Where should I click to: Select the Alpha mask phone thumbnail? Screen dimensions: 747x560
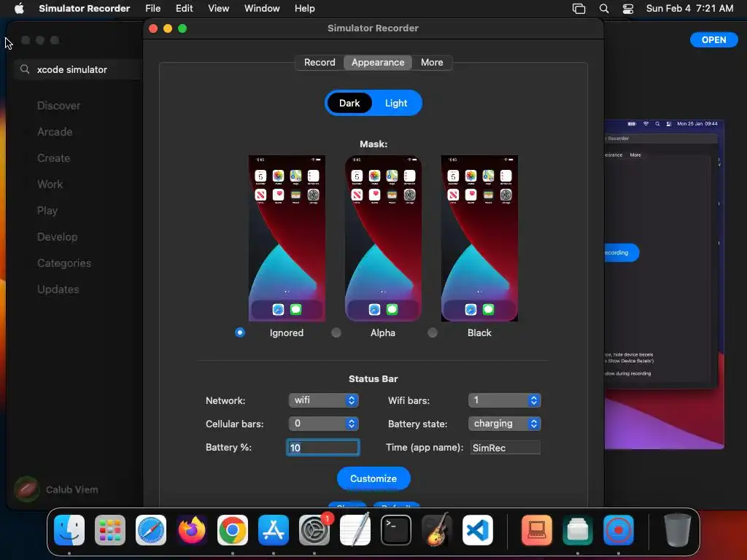click(x=383, y=238)
